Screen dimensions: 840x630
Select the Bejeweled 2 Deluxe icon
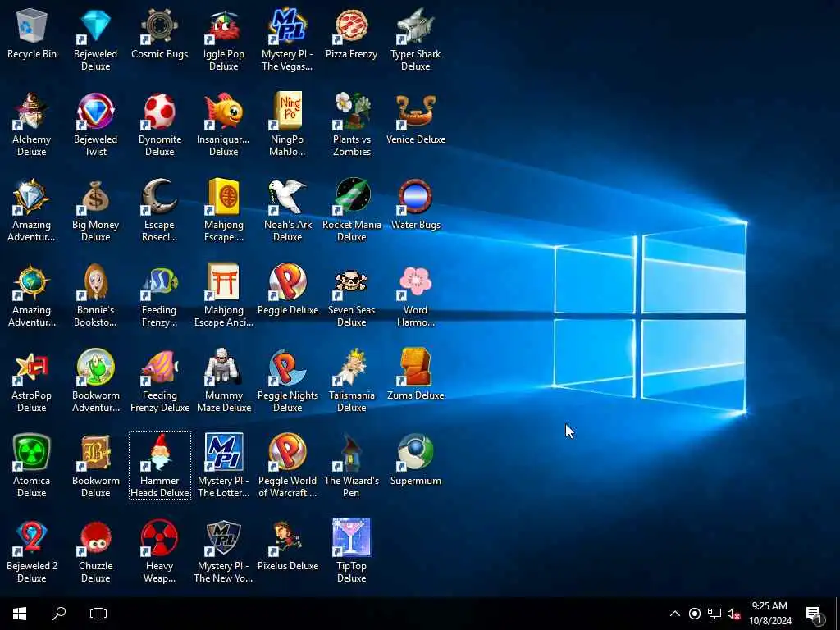32,537
